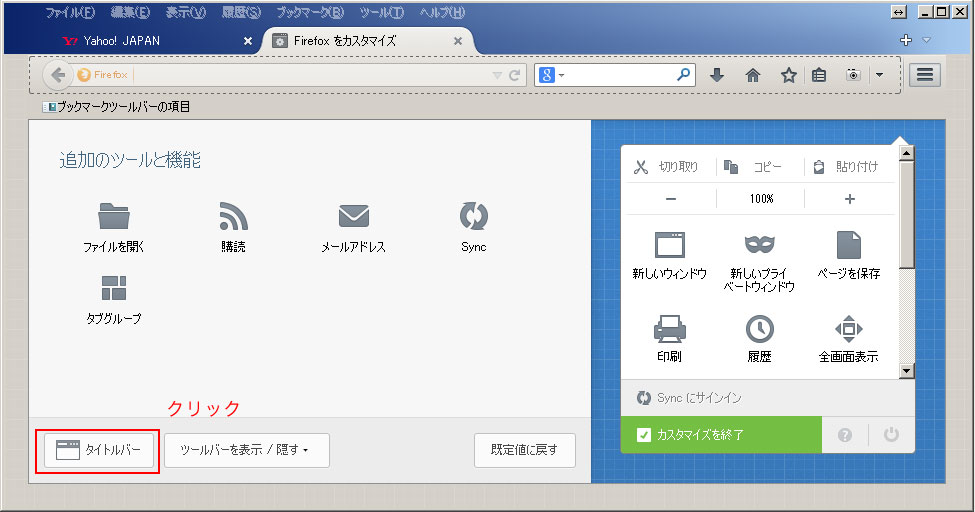Reset zoom via 100% label

click(x=761, y=199)
